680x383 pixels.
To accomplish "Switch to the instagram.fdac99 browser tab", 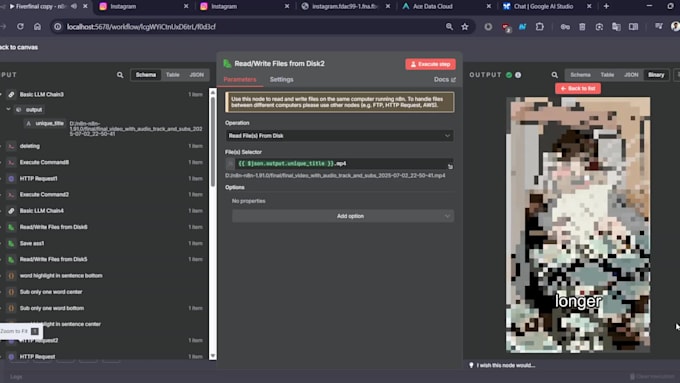I will click(x=345, y=7).
